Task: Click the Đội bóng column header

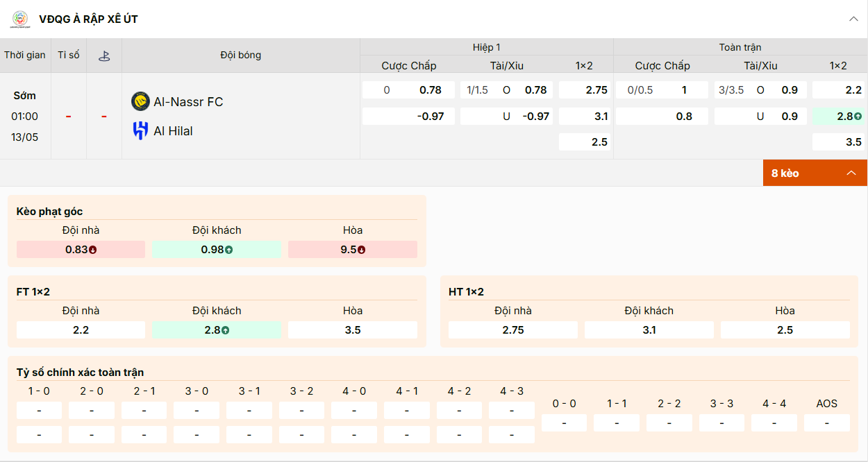Action: pos(241,55)
